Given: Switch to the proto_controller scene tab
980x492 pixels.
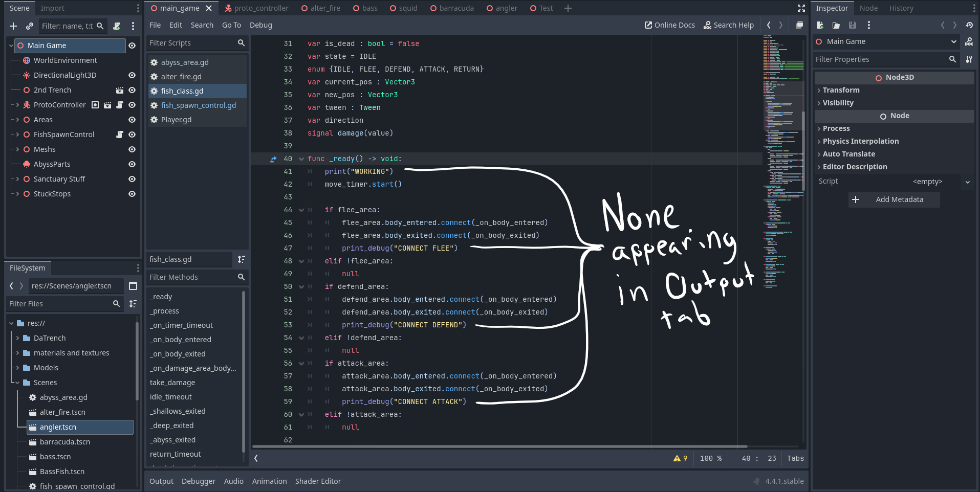Looking at the screenshot, I should point(256,8).
